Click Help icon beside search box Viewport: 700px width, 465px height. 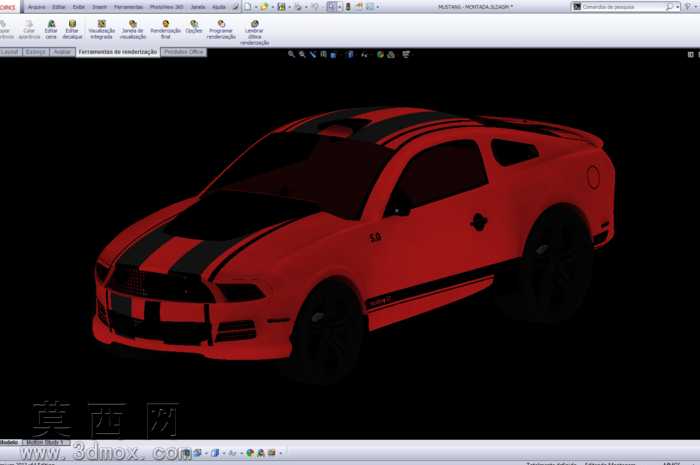(688, 7)
